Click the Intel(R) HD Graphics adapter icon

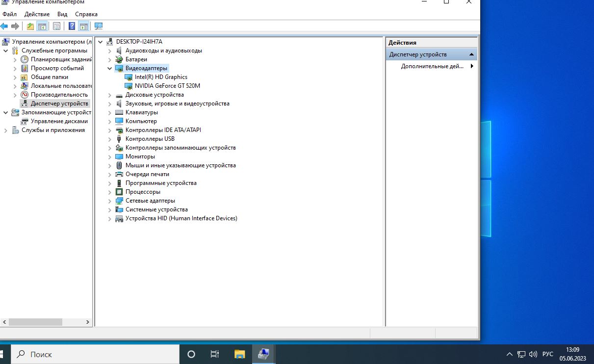[x=129, y=77]
